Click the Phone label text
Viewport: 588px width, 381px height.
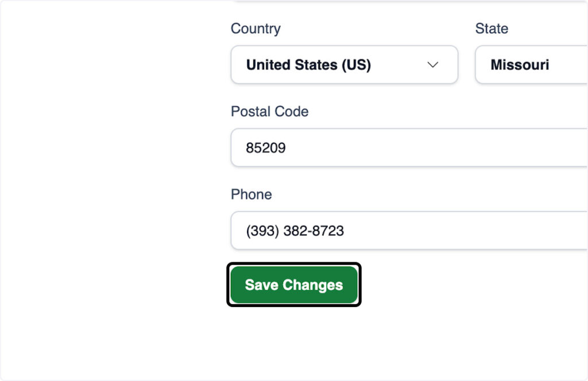tap(251, 195)
